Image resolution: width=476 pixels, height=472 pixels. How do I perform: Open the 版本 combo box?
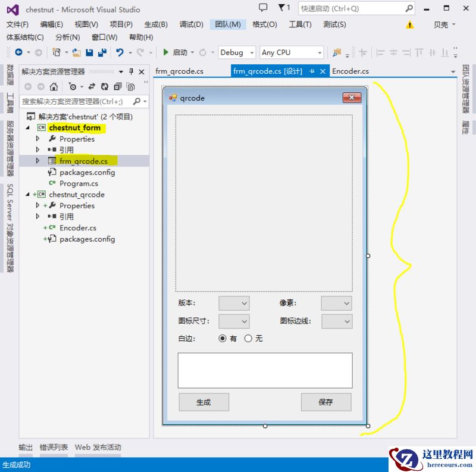coord(234,303)
